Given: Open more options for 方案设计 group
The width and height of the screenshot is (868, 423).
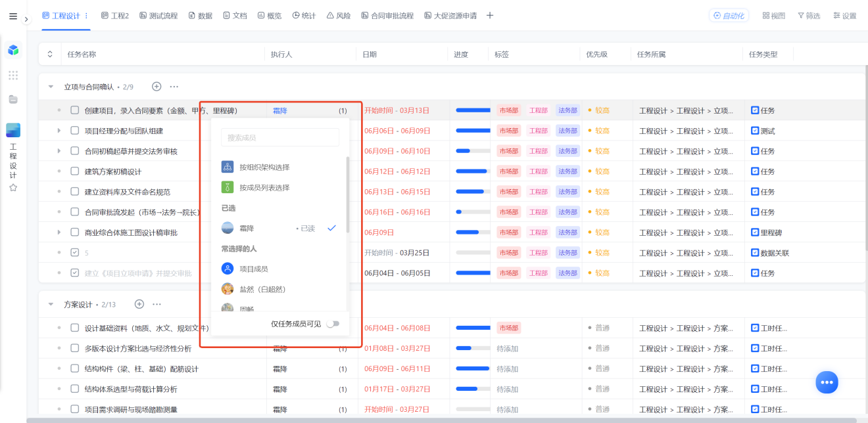Looking at the screenshot, I should [157, 304].
